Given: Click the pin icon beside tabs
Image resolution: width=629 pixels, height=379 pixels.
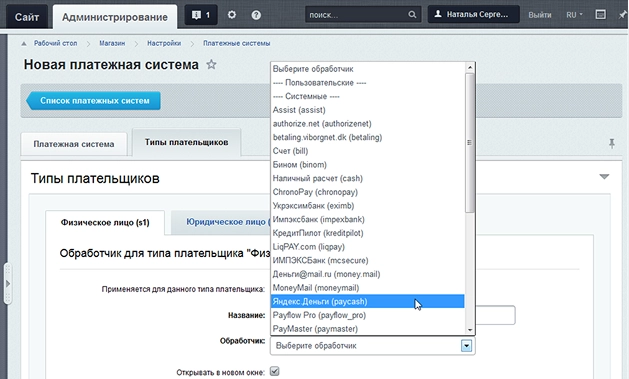Looking at the screenshot, I should (612, 143).
